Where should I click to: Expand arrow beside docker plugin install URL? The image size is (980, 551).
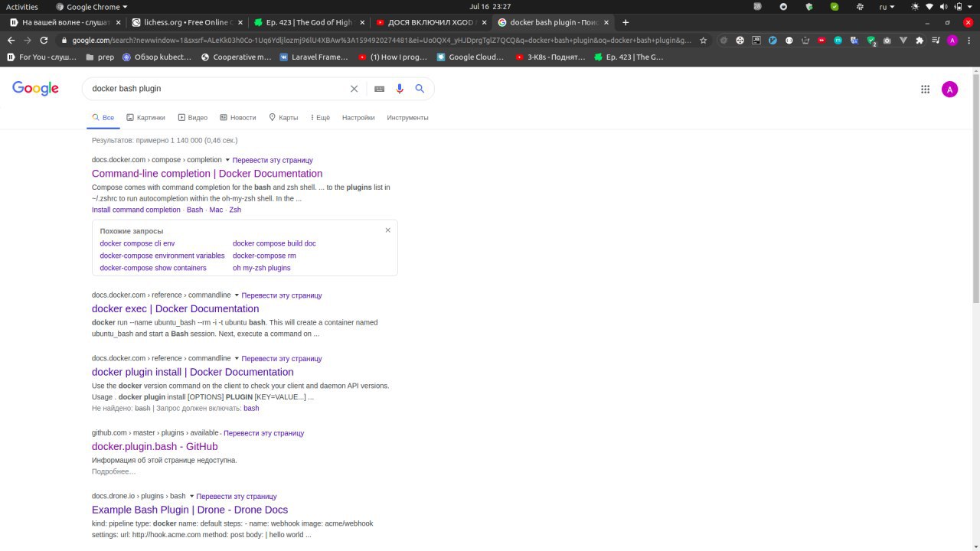coord(237,359)
